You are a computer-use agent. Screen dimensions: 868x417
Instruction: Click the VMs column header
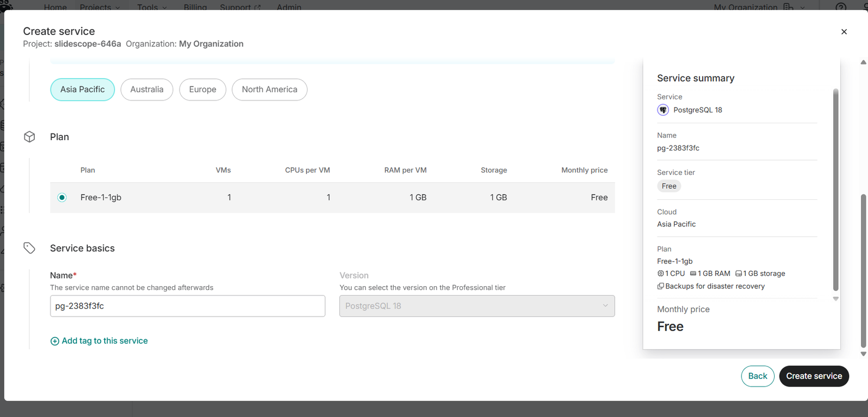pyautogui.click(x=223, y=170)
